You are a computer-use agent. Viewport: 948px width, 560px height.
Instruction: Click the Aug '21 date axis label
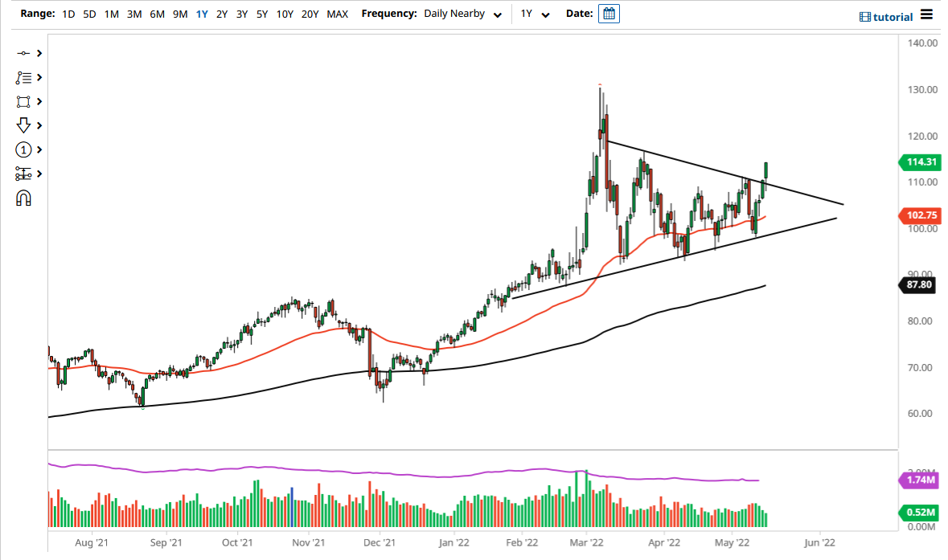click(x=92, y=542)
